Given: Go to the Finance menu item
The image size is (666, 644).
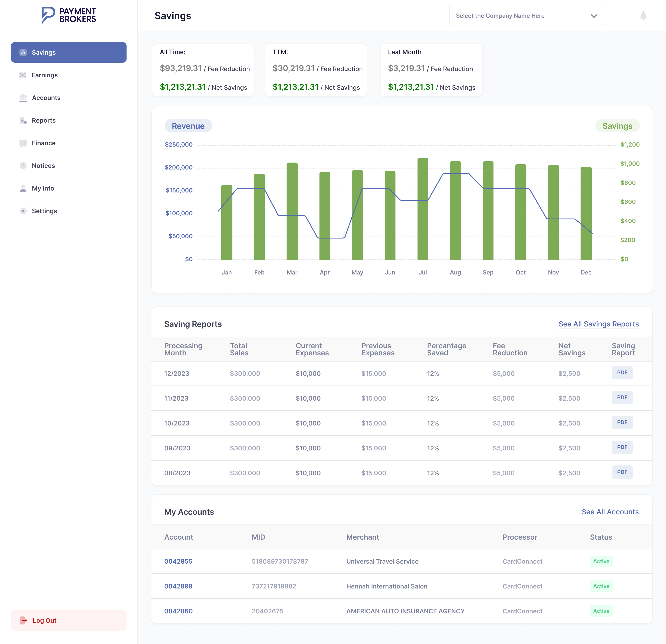Looking at the screenshot, I should click(44, 143).
